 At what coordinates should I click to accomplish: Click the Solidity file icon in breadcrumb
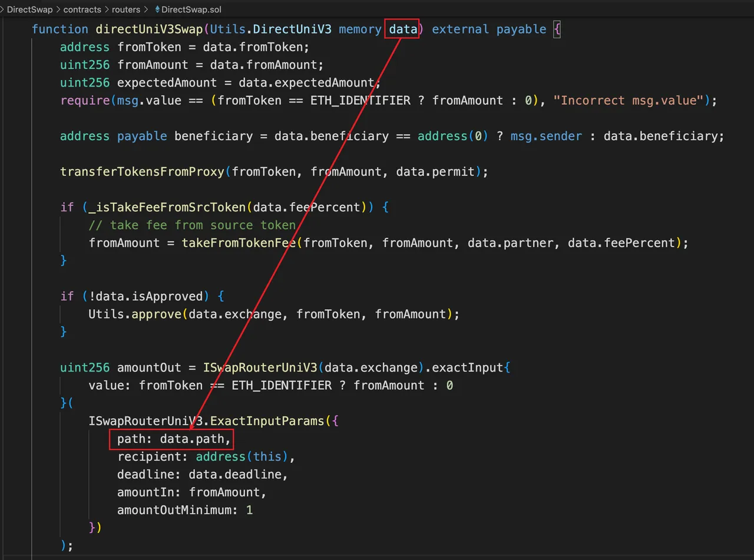tap(156, 9)
